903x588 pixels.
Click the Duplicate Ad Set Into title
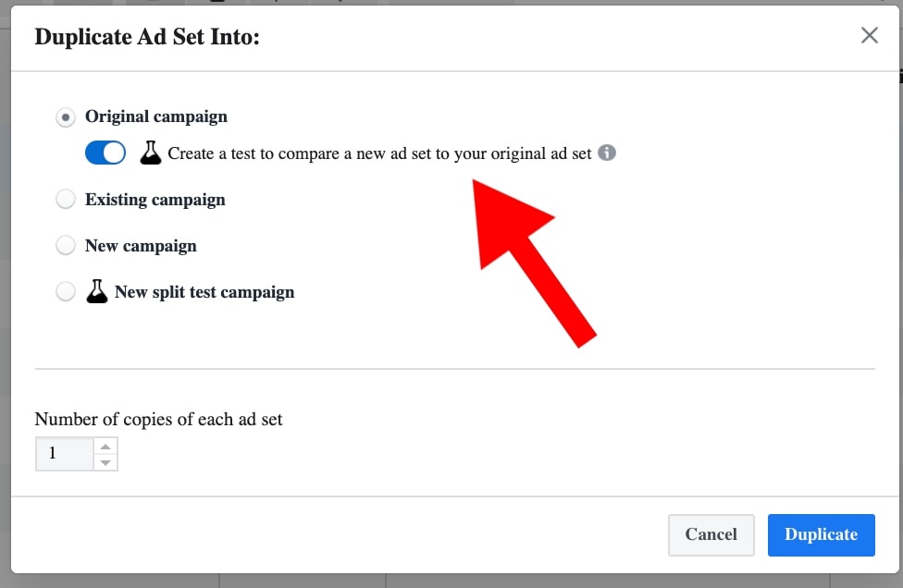(147, 37)
